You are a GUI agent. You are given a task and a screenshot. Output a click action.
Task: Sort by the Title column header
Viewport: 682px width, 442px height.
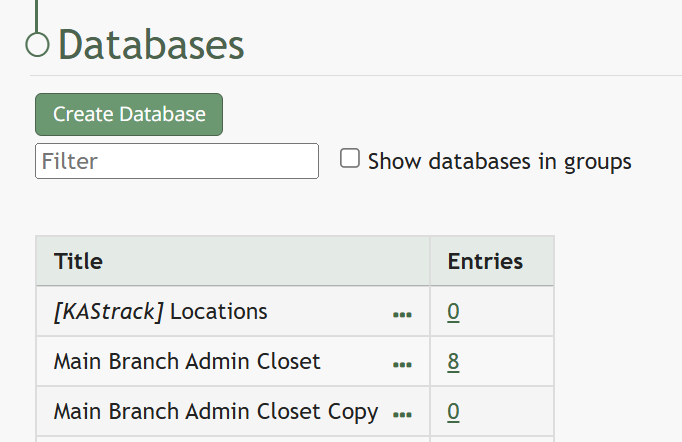pos(78,261)
